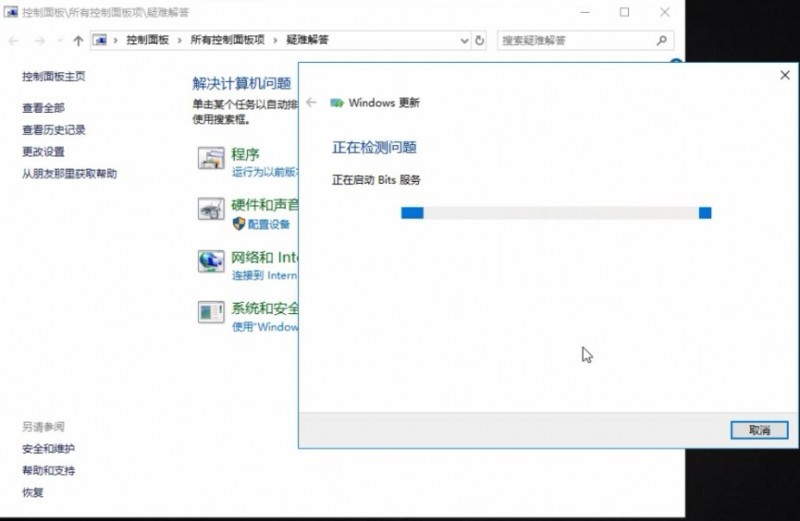Screen dimensions: 800x521
Task: Open 连接到 Internet troubleshooter link
Action: [265, 276]
